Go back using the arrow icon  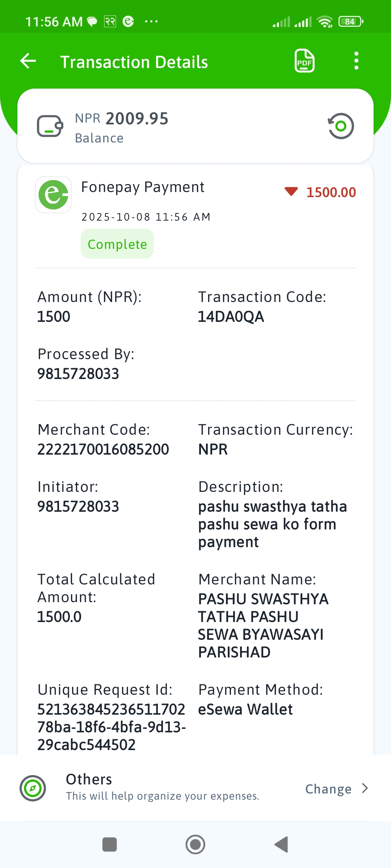click(x=28, y=61)
